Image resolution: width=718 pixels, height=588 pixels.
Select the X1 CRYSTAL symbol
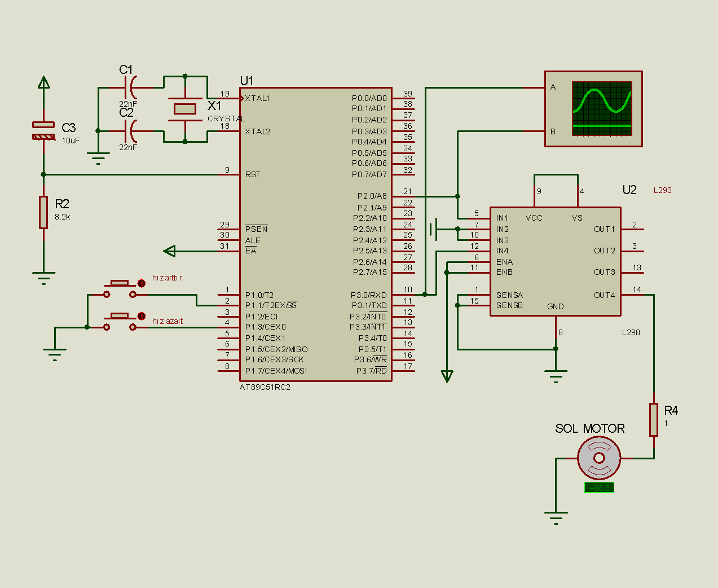(x=185, y=108)
